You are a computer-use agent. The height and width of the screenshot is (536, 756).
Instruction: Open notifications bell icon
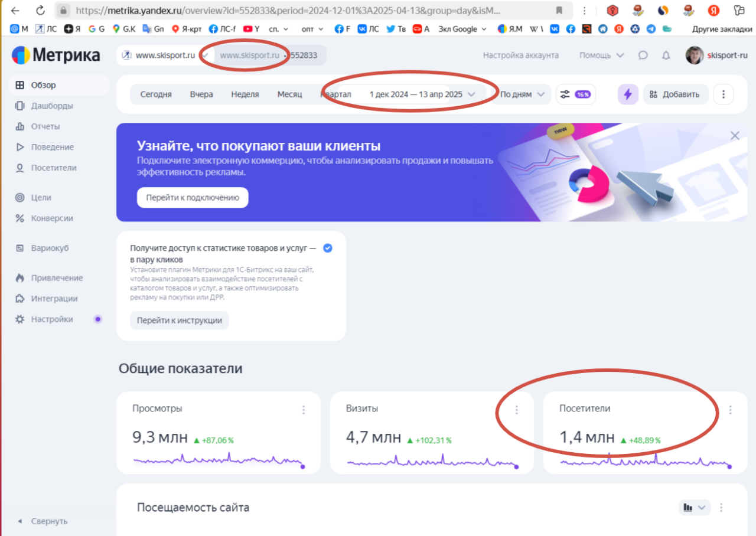[666, 55]
